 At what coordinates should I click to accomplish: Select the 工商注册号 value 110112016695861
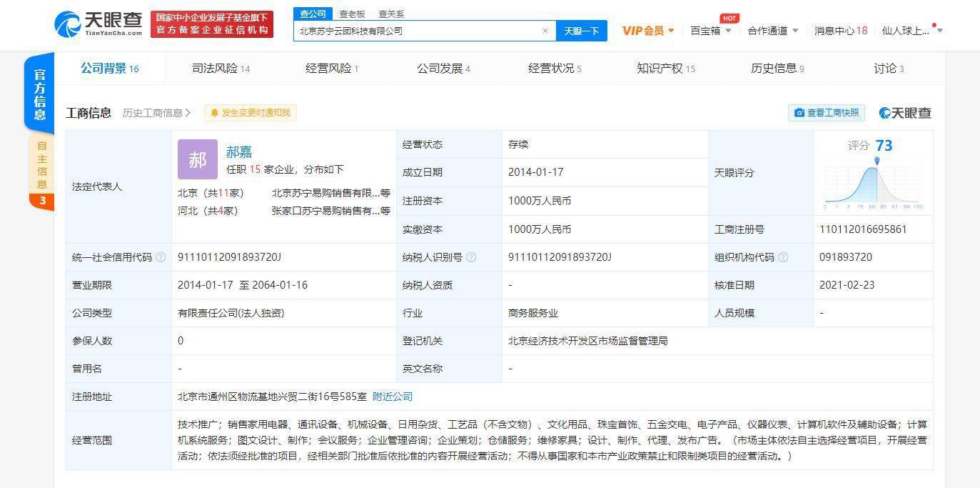click(864, 229)
